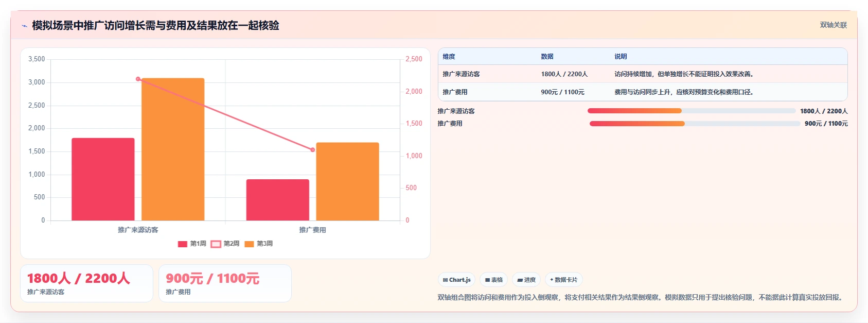Image resolution: width=868 pixels, height=323 pixels.
Task: Click the progress value 900元 / 1100元
Action: pyautogui.click(x=826, y=124)
